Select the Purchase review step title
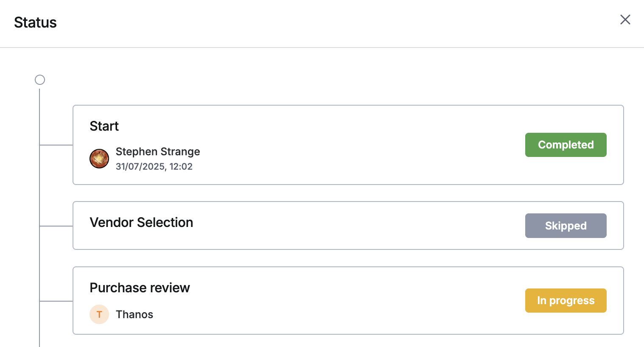Screen dimensions: 644x347 pyautogui.click(x=140, y=288)
